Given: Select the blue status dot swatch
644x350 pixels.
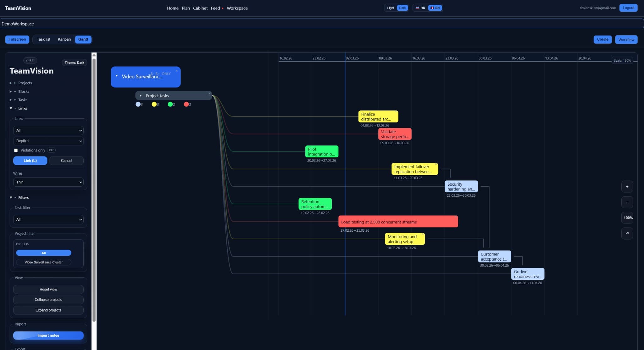Looking at the screenshot, I should 138,104.
